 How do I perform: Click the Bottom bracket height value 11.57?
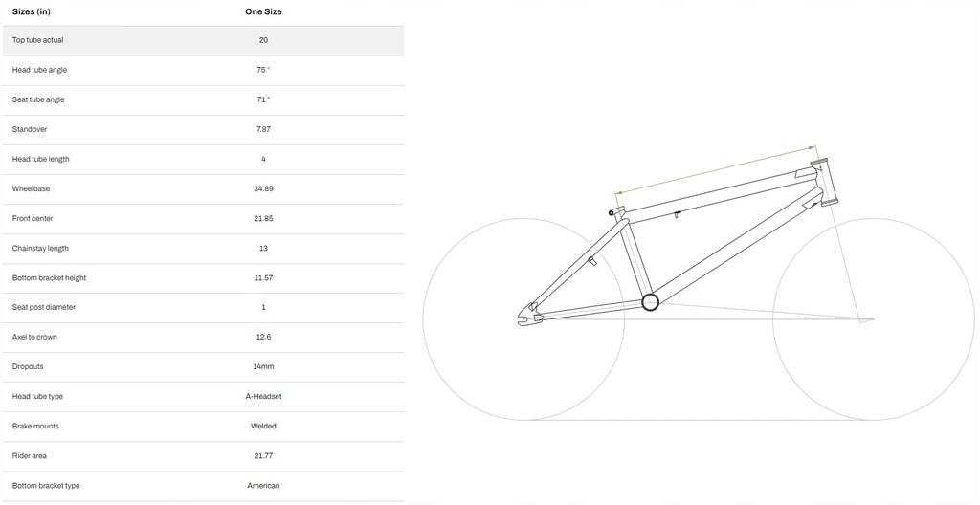[x=263, y=277]
